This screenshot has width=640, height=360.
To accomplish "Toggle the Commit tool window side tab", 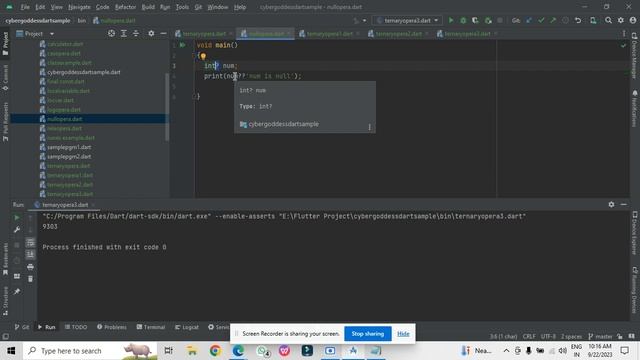I will click(x=5, y=77).
